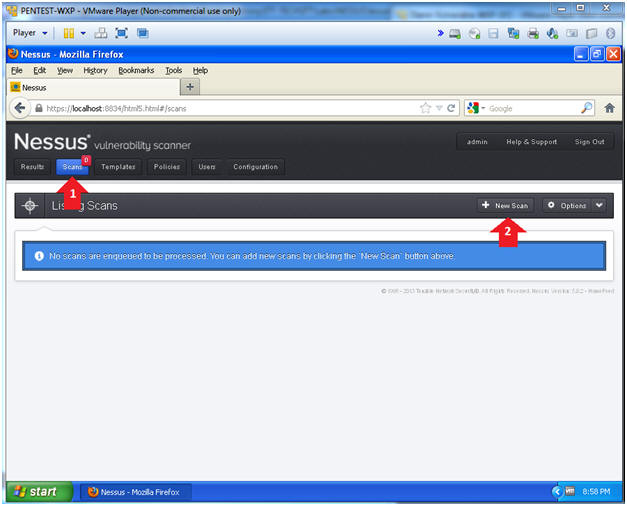Open the Scans tab in Nessus
The width and height of the screenshot is (627, 506).
[x=72, y=167]
